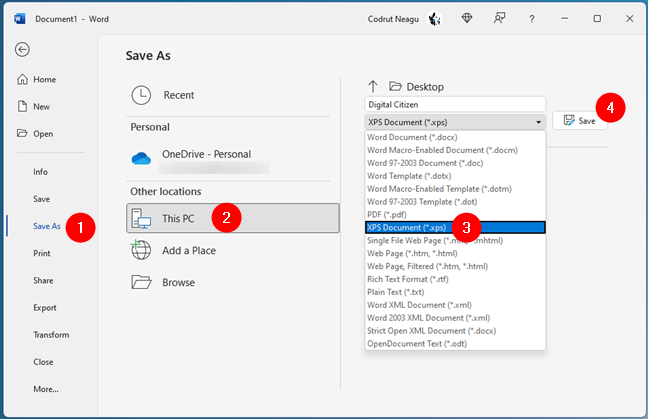Choose Word 2003 XML Document (*.xml)
The height and width of the screenshot is (419, 648).
[455, 318]
